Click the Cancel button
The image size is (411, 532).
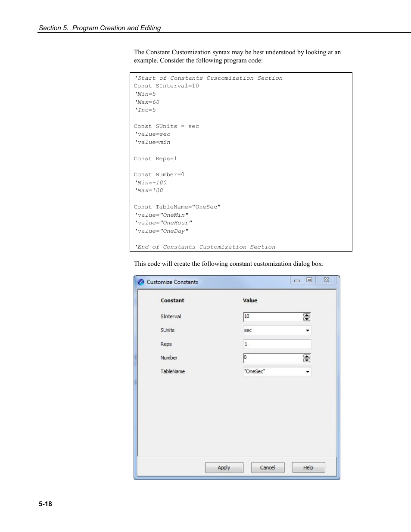point(268,467)
